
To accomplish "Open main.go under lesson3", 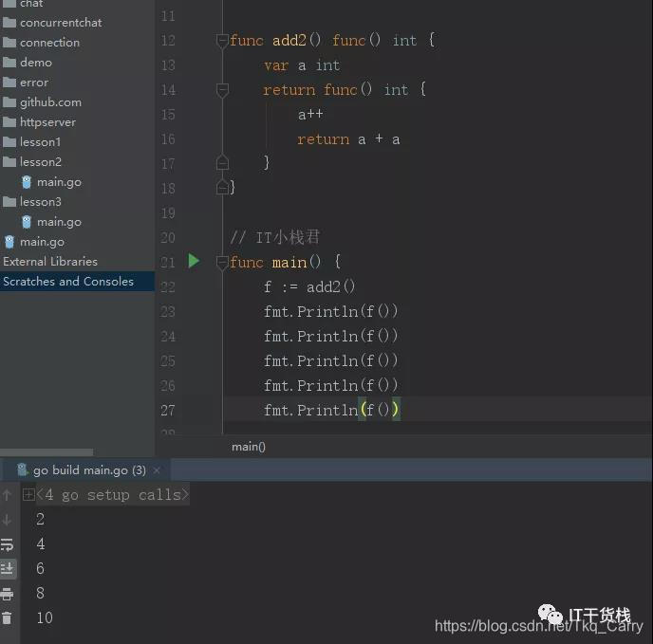I will (x=59, y=222).
